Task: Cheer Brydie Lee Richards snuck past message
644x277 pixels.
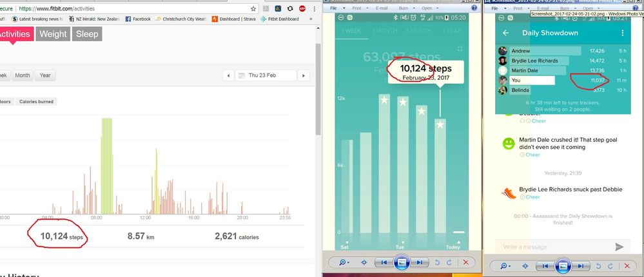Action: click(x=530, y=197)
